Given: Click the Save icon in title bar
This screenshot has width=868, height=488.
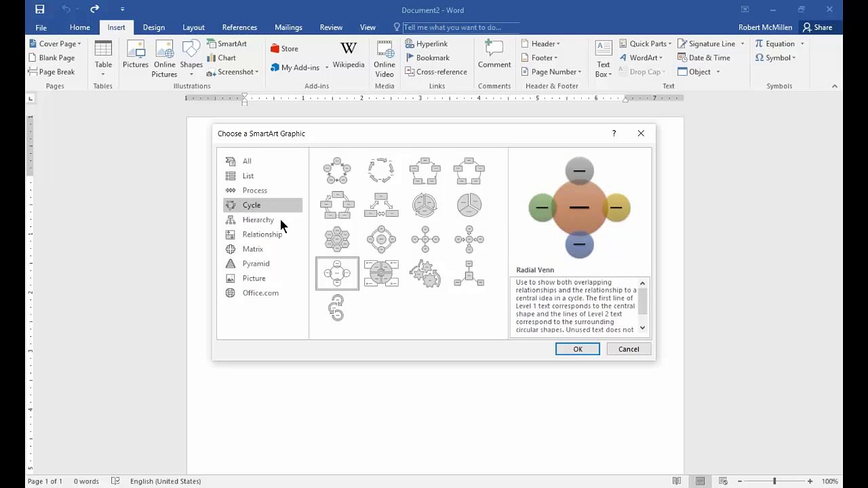Looking at the screenshot, I should tap(39, 9).
